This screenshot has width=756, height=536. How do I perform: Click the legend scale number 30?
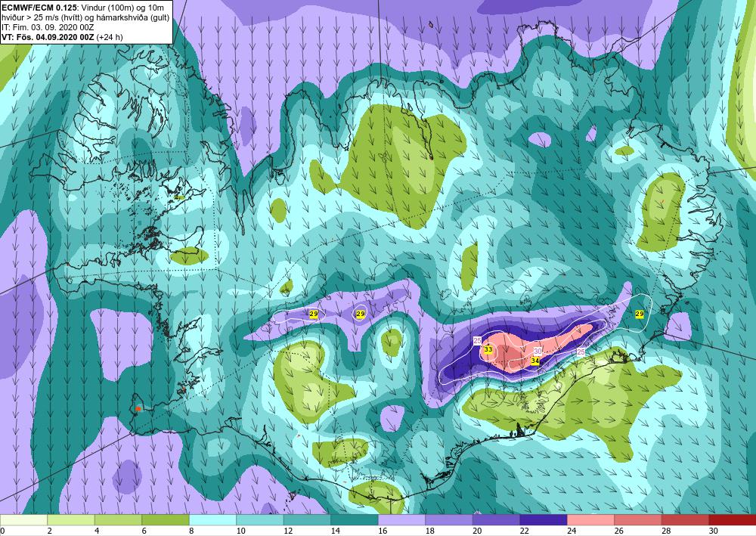click(x=714, y=531)
